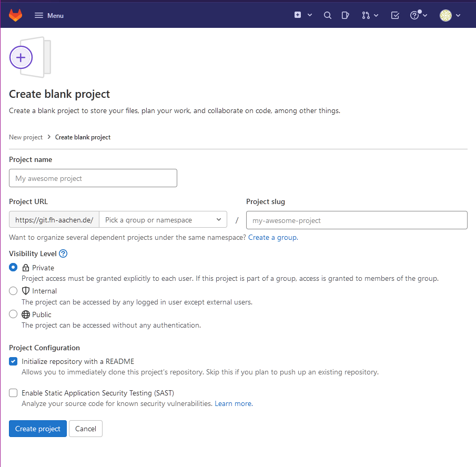Screen dimensions: 476x467
Task: Open the Menu in the top bar
Action: pyautogui.click(x=48, y=15)
